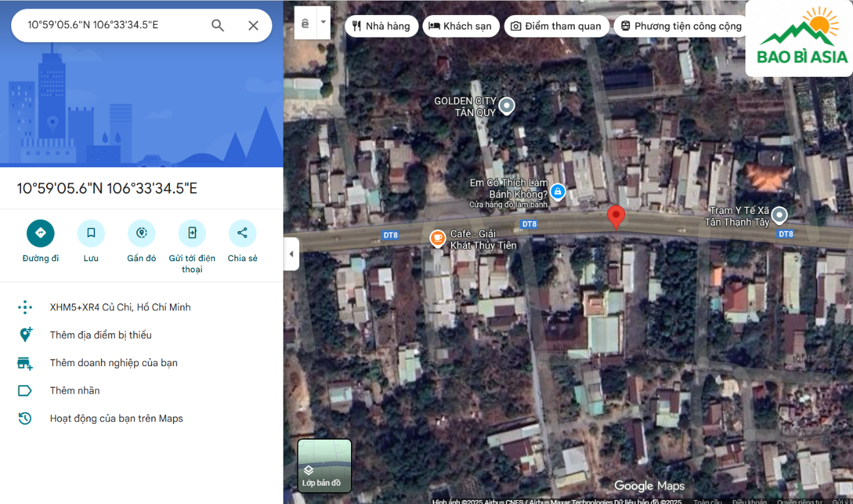Open directions with Đường đi icon

tap(41, 234)
